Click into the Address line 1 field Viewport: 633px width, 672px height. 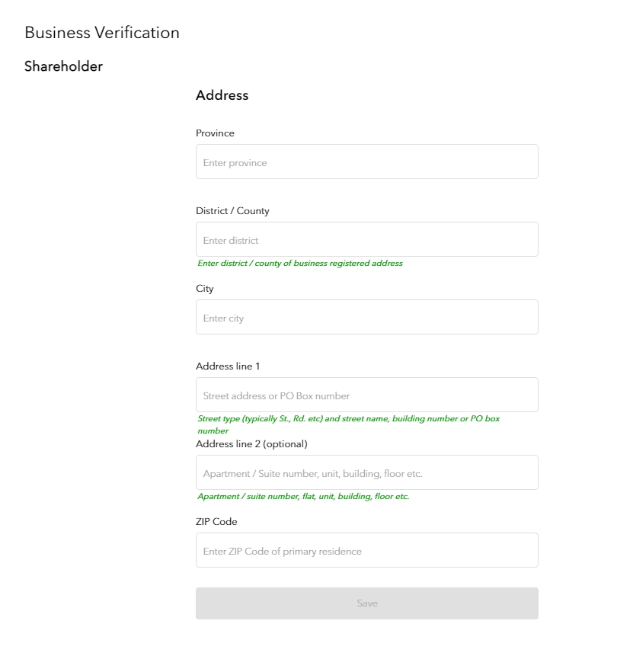(x=366, y=395)
